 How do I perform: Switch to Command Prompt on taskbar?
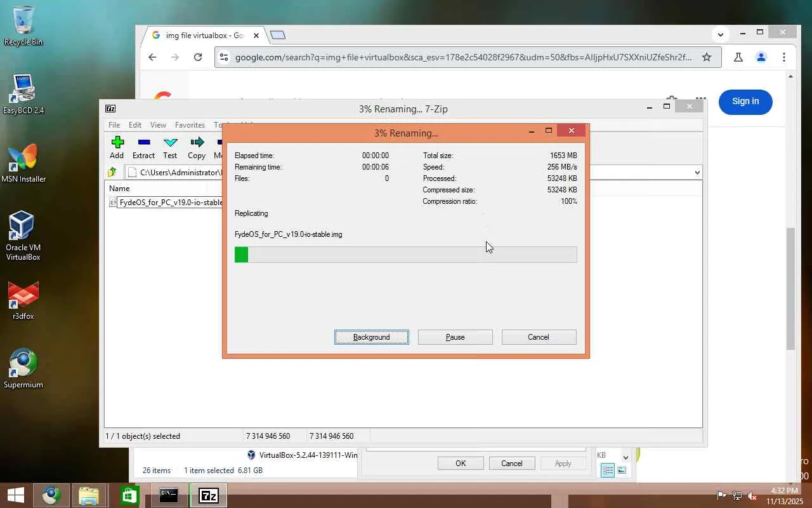pos(169,495)
